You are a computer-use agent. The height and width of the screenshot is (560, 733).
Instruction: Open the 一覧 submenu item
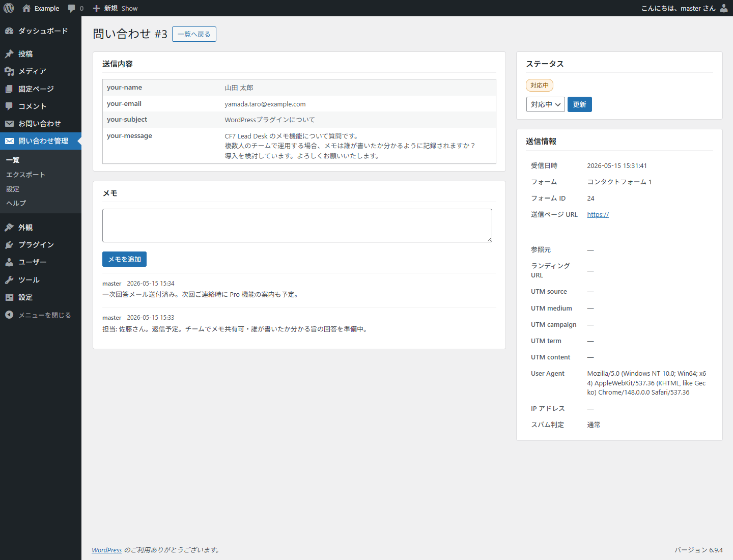click(x=13, y=160)
